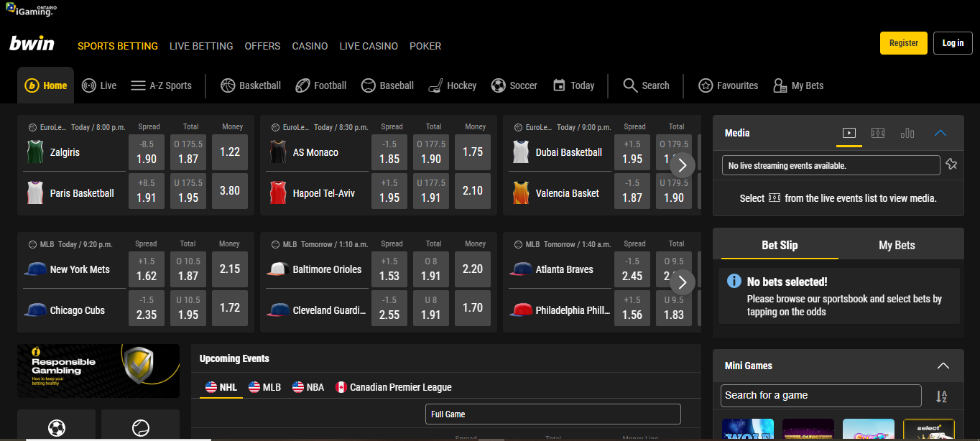Screen dimensions: 980x441
Task: Pick Hapoel Tel-Aviv money line 2.10
Action: tap(473, 191)
